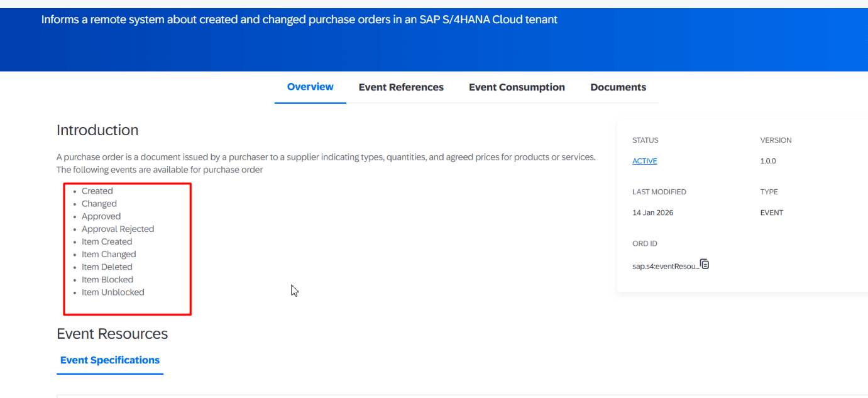868x398 pixels.
Task: Click the truncated ORD ID value text
Action: point(665,266)
